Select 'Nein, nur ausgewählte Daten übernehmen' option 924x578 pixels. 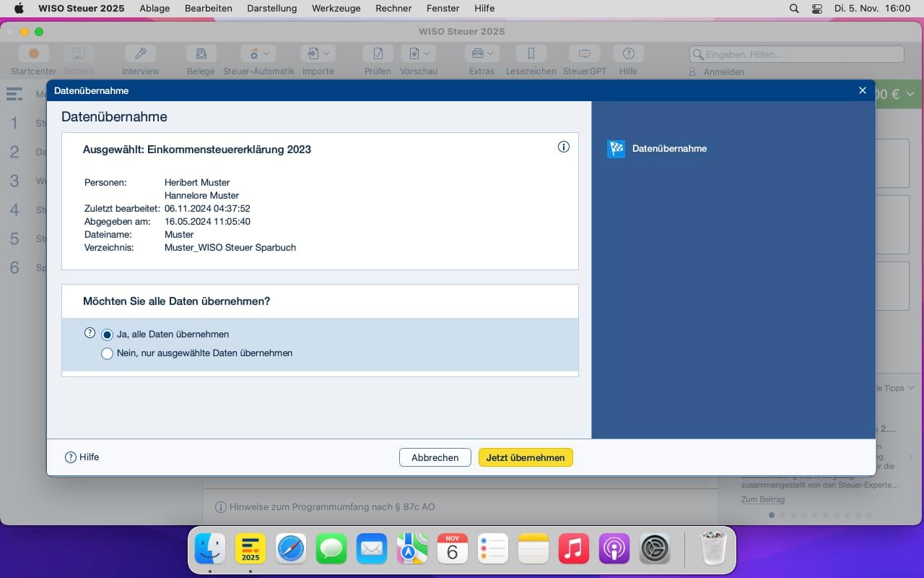coord(108,353)
